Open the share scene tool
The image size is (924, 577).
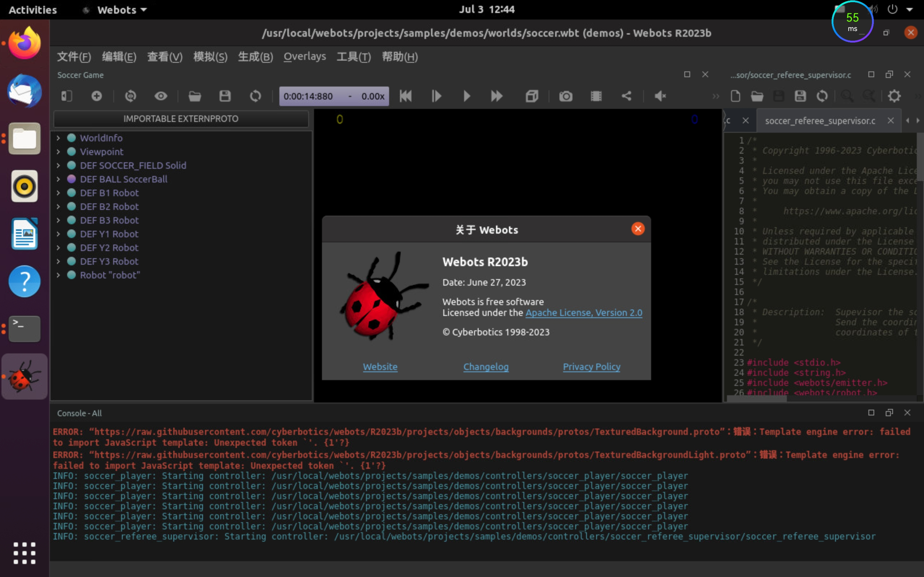click(627, 96)
